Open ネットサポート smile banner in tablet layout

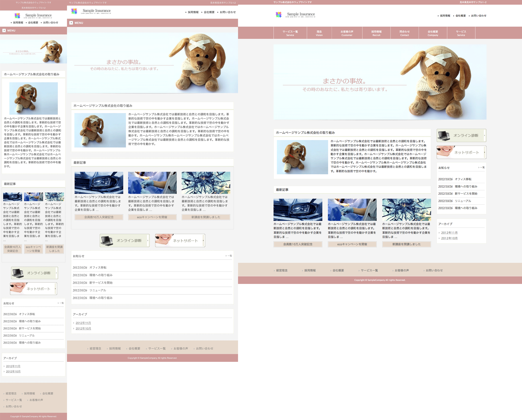pos(180,240)
